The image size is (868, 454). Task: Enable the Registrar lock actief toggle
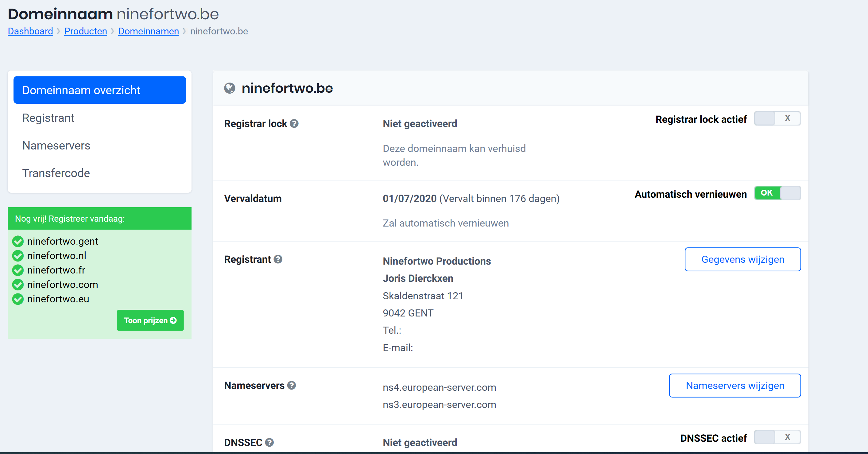(777, 118)
